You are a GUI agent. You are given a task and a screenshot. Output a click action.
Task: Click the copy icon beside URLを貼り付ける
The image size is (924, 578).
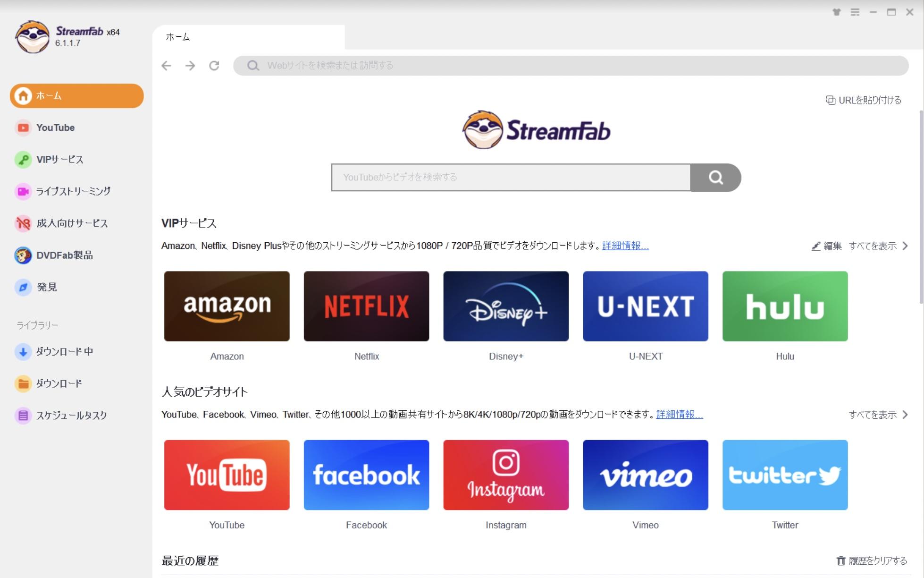(831, 100)
